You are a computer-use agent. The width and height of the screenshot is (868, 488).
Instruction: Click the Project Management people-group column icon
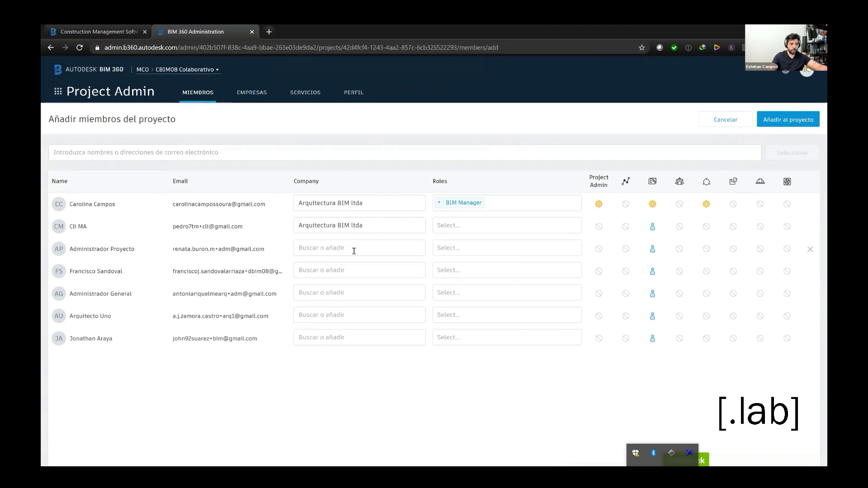click(x=679, y=181)
